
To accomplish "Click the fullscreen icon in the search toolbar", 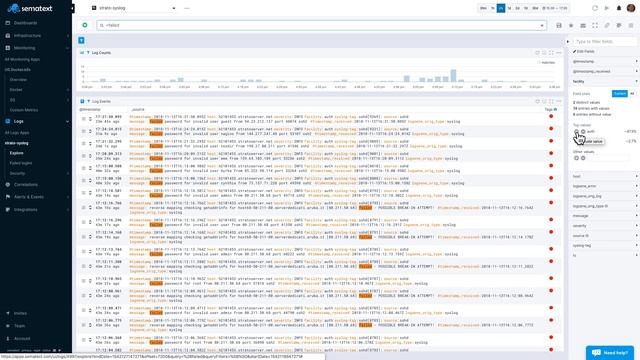I will click(595, 25).
